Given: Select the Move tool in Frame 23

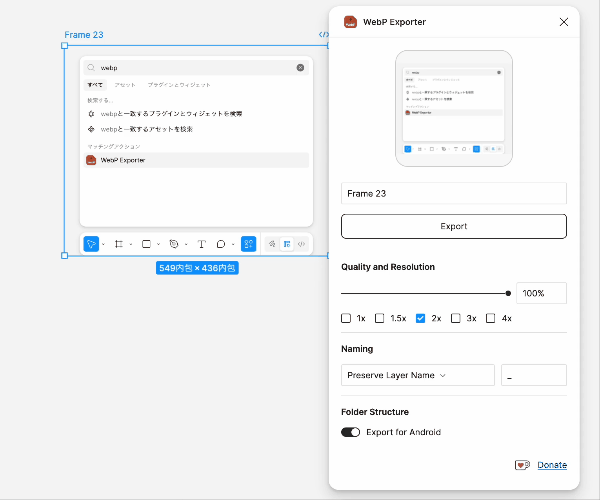Looking at the screenshot, I should point(91,244).
